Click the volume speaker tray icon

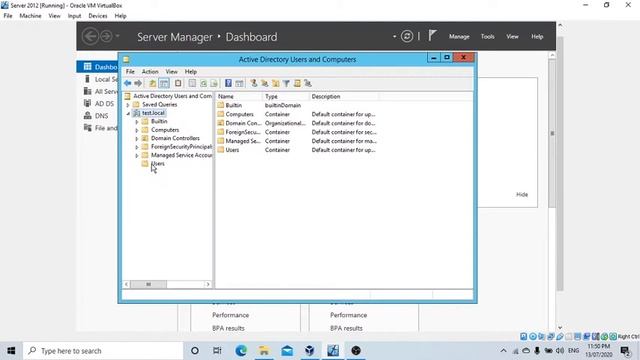(x=560, y=351)
